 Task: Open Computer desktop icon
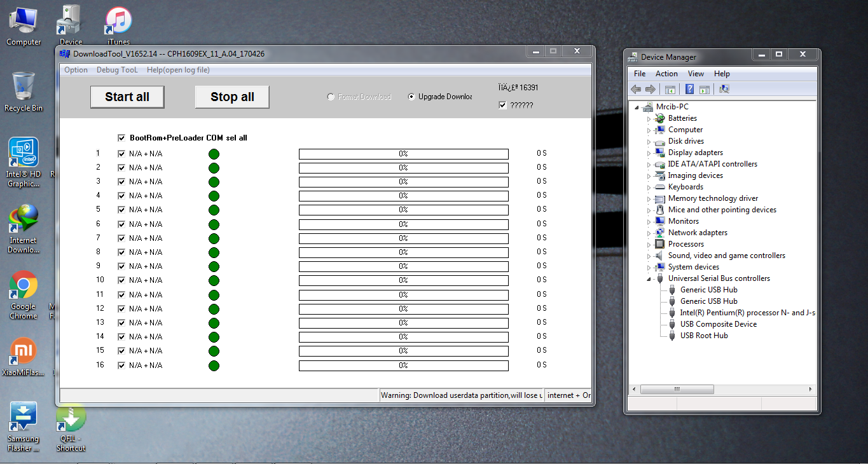click(24, 25)
